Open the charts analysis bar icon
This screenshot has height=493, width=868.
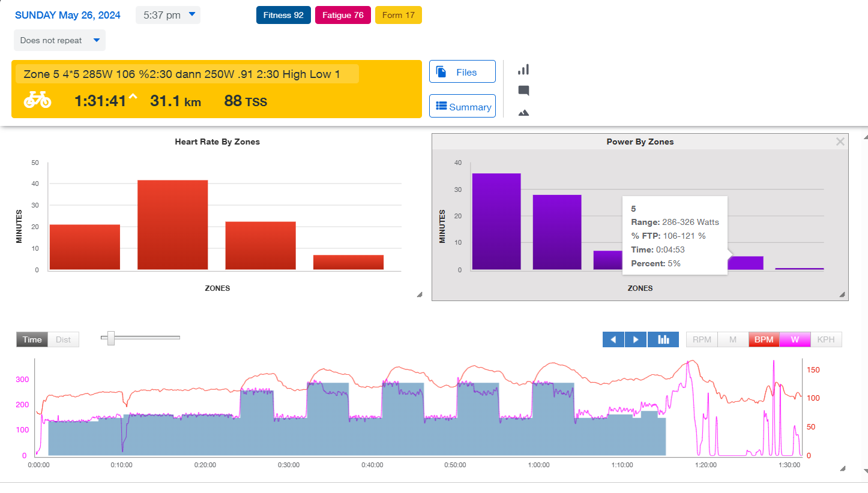tap(523, 70)
